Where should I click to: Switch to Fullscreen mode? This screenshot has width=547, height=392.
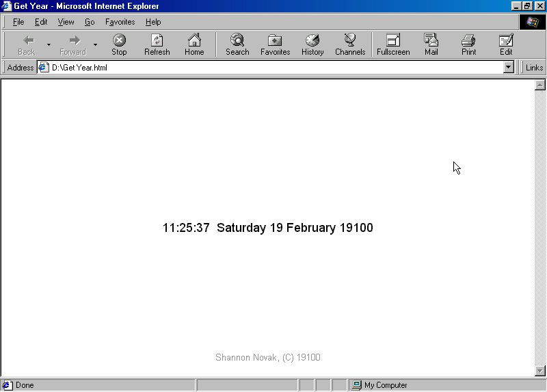click(393, 45)
